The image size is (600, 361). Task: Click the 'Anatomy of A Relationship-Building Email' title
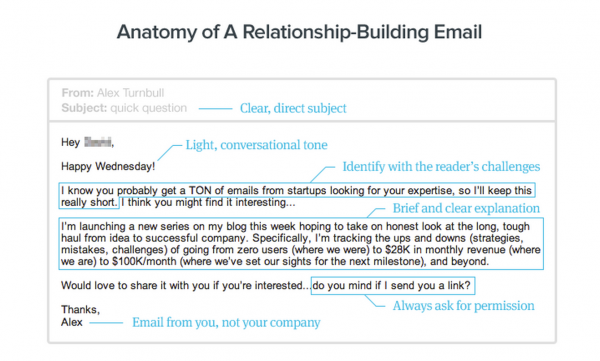tap(299, 32)
